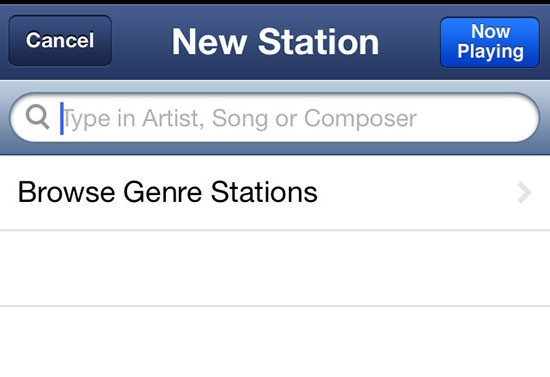Screen dimensions: 550x377
Task: Click the word Playing on blue button
Action: click(490, 52)
